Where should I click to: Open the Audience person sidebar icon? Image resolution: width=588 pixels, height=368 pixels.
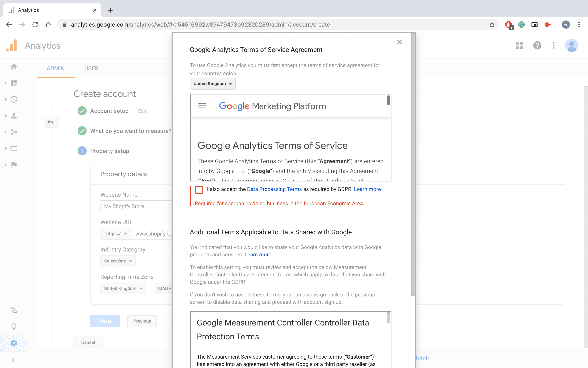[14, 116]
